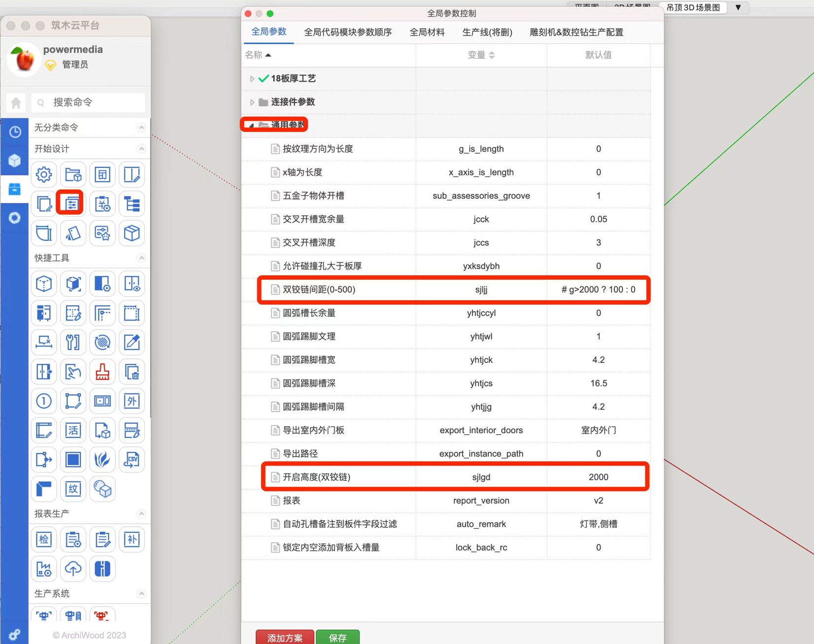Click the home icon beside search box

click(x=16, y=102)
